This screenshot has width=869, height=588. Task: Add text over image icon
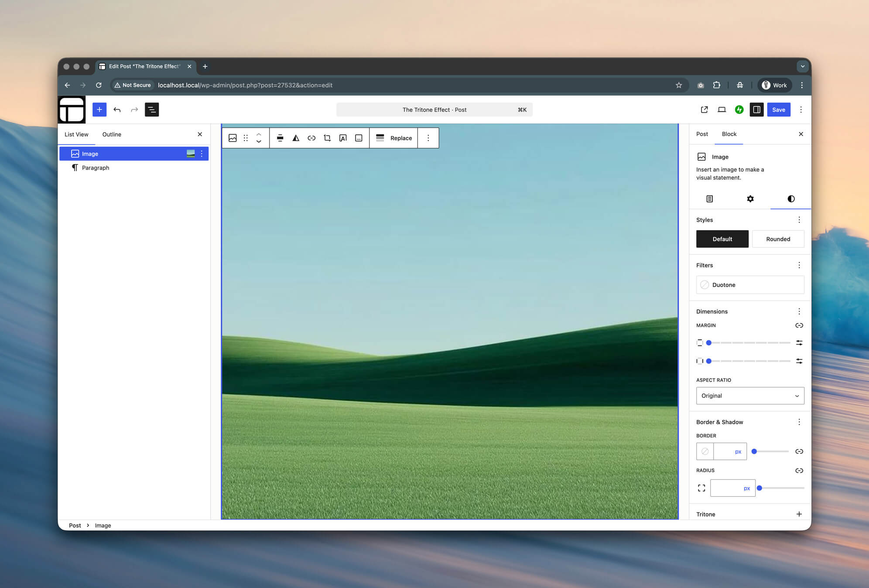tap(343, 138)
